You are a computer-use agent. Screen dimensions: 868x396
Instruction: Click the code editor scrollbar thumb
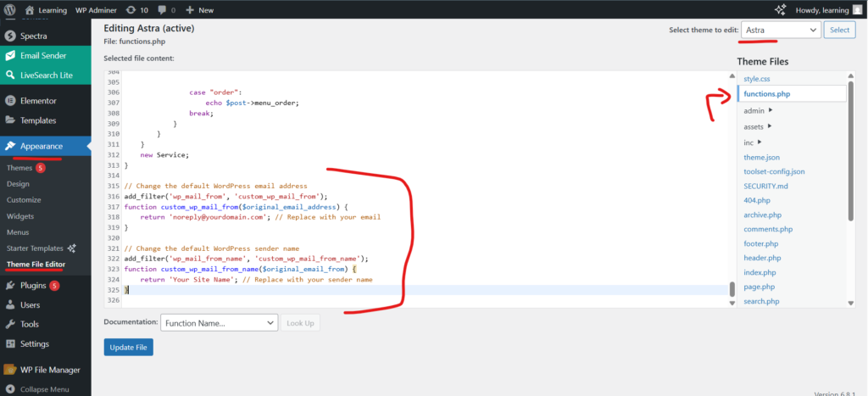[x=732, y=289]
